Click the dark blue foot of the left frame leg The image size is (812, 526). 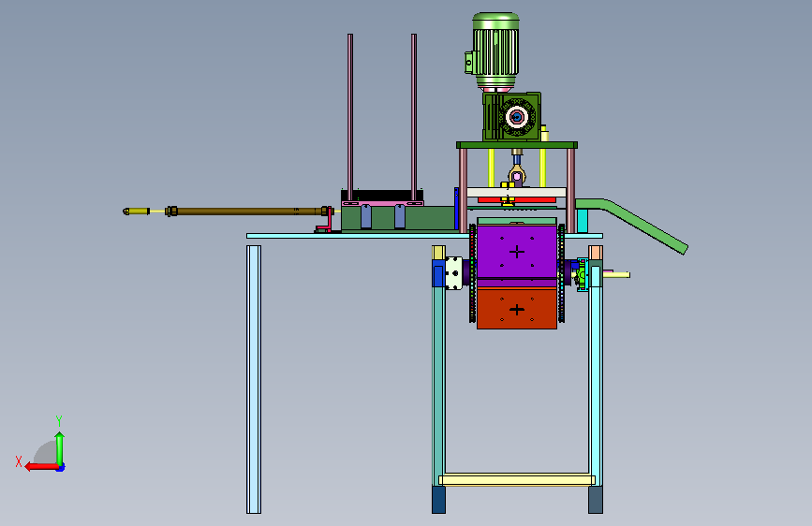[438, 500]
